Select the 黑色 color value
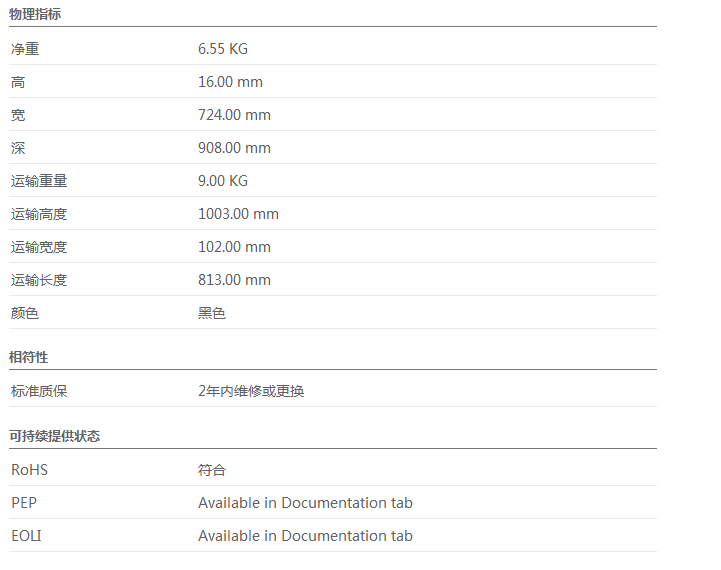The height and width of the screenshot is (570, 721). (212, 313)
